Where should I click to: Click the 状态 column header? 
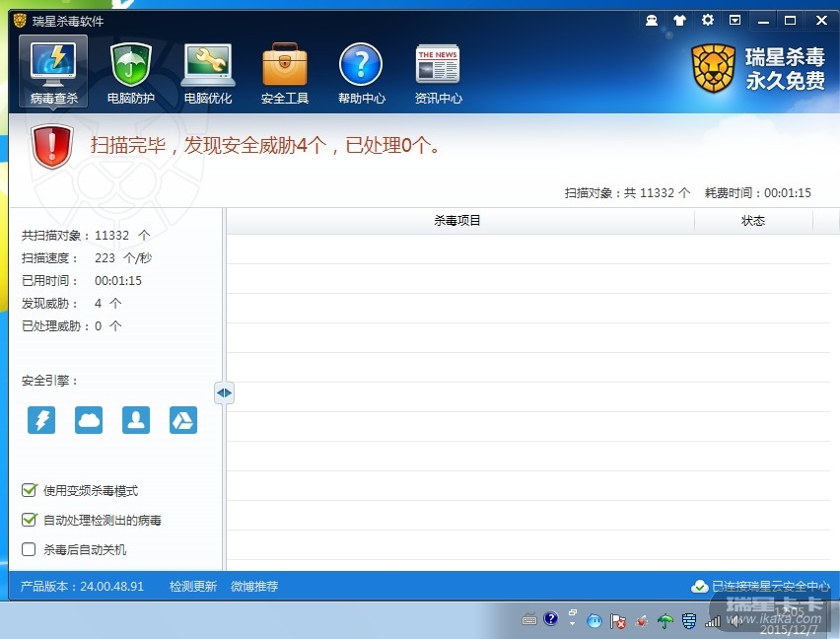[x=753, y=221]
